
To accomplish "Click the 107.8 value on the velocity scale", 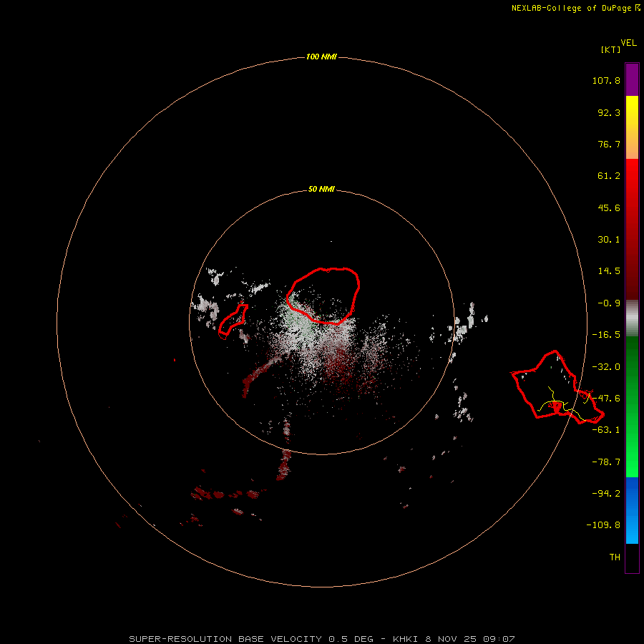I will pyautogui.click(x=606, y=80).
